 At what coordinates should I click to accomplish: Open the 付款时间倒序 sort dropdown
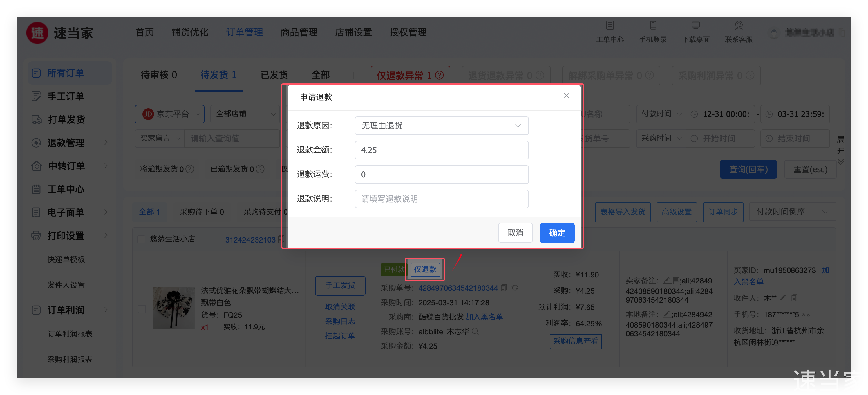(x=792, y=212)
